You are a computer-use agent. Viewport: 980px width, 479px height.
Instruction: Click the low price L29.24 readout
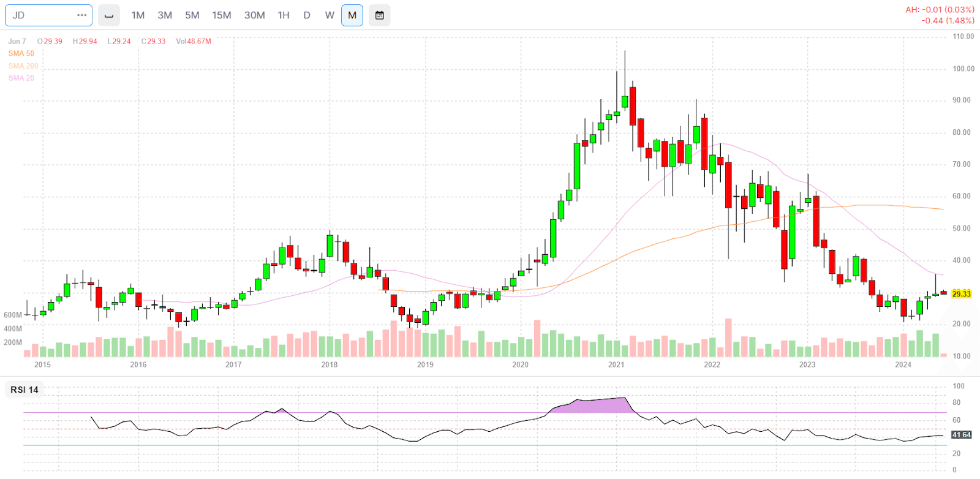point(119,42)
